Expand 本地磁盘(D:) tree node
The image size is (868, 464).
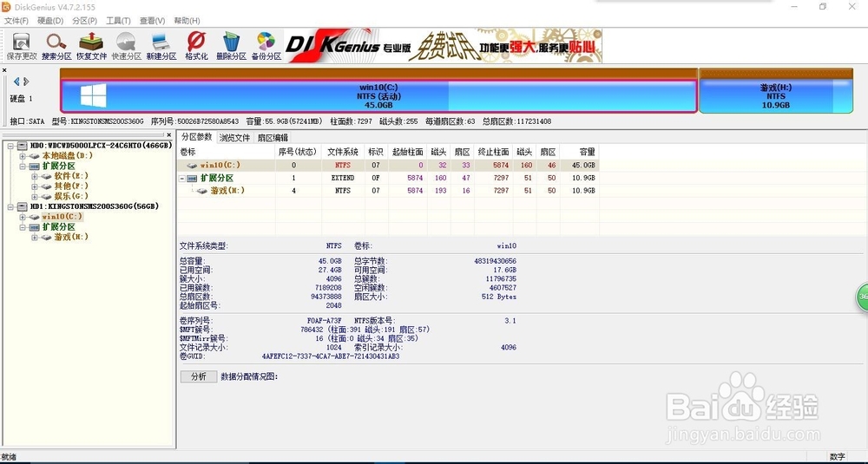coord(23,156)
